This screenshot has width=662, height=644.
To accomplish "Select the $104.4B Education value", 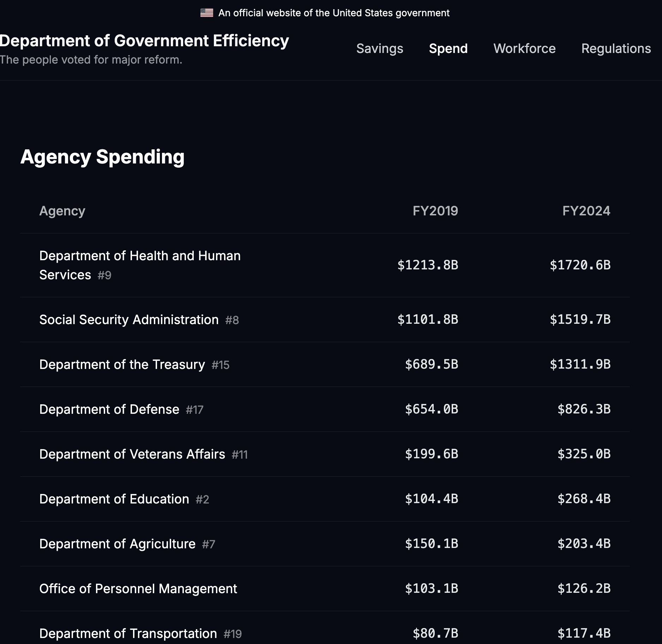I will tap(432, 499).
